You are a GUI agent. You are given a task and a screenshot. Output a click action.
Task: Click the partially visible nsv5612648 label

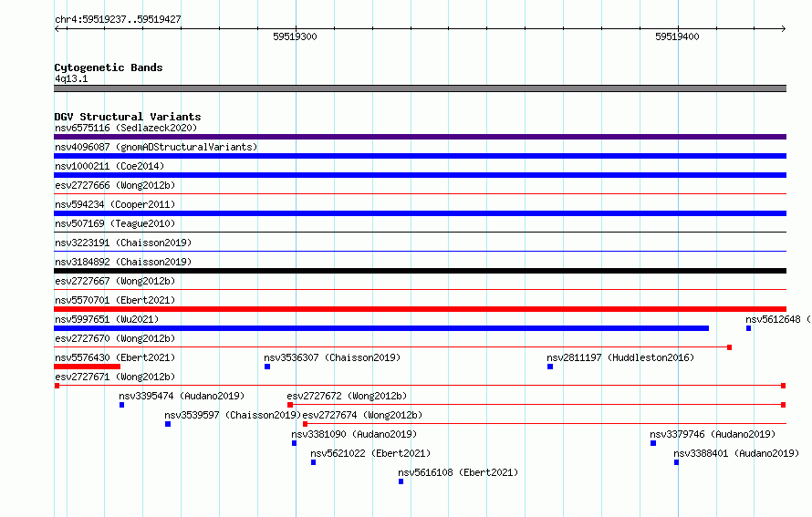click(x=778, y=319)
